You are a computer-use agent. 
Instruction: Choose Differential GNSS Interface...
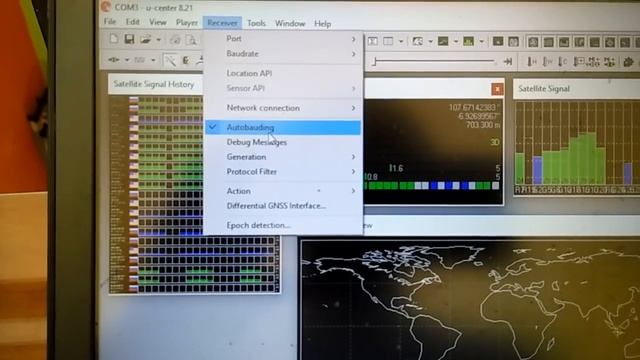pyautogui.click(x=282, y=206)
